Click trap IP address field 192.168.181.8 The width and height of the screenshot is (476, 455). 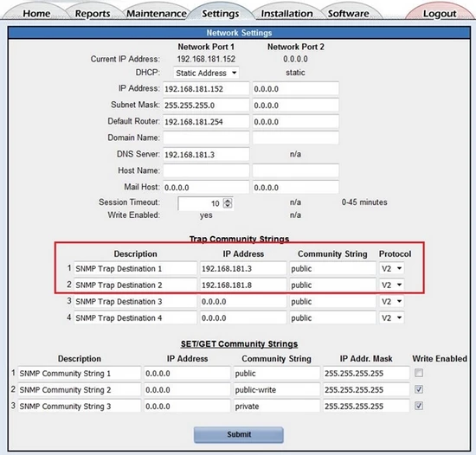tap(243, 285)
